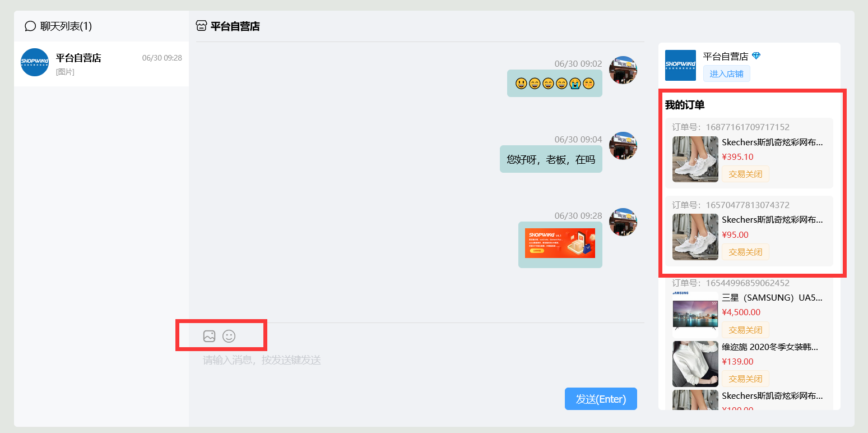This screenshot has height=433, width=868.
Task: Open Skechers product title priced ¥95.00
Action: tap(772, 220)
